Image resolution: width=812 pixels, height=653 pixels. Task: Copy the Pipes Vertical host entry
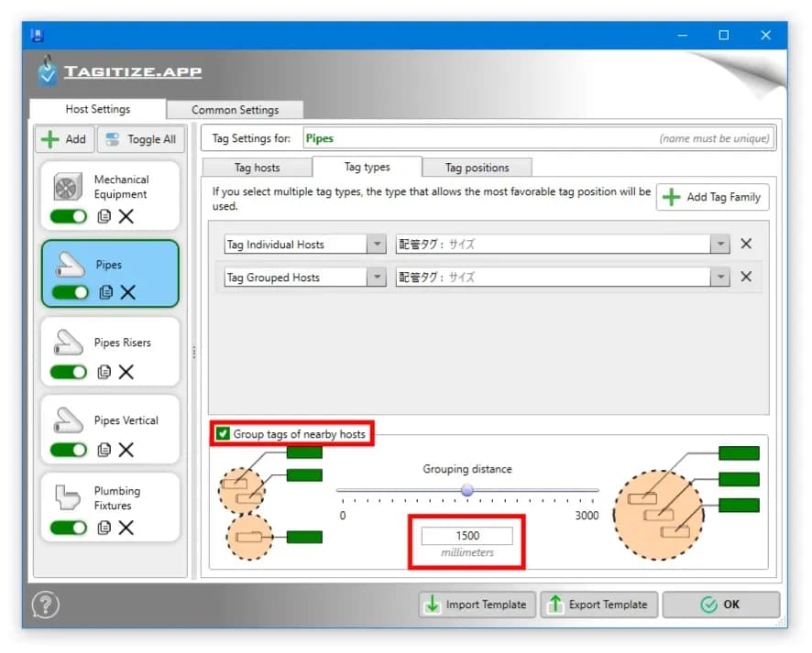104,450
